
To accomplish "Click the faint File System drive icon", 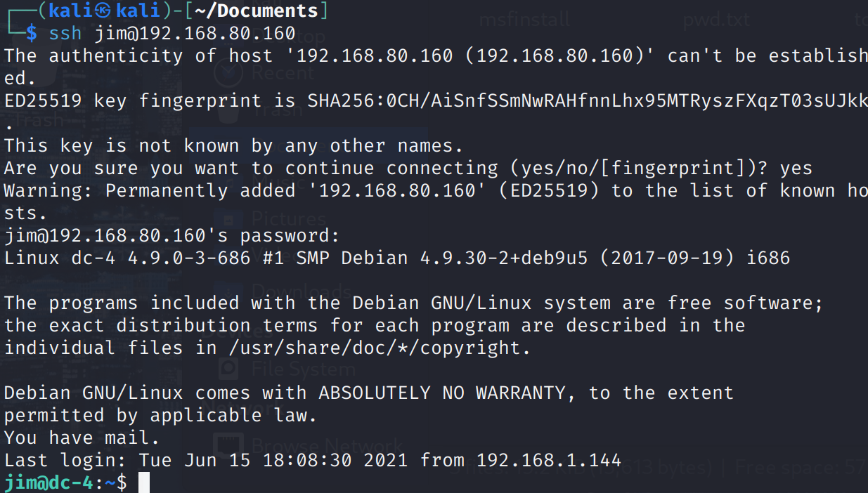I will pos(227,368).
